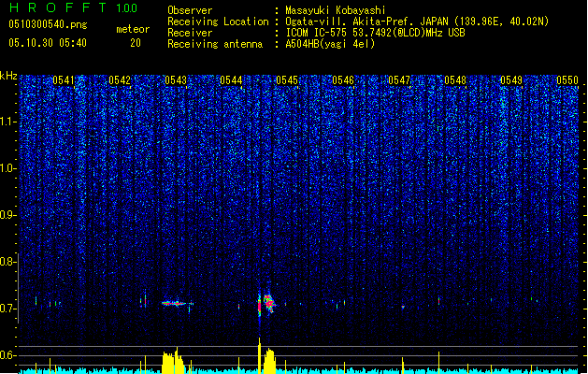Click the wide yellow power block near 0543
The width and height of the screenshot is (588, 374).
coord(173,361)
